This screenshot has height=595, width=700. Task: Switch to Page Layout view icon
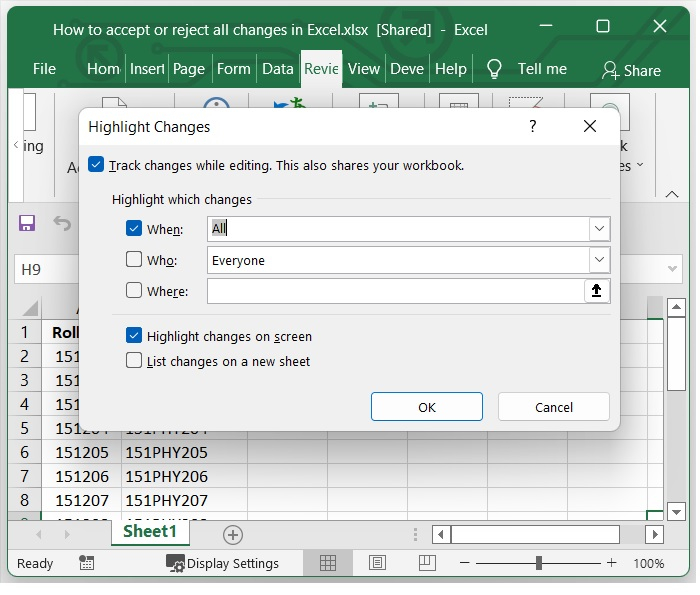(377, 563)
